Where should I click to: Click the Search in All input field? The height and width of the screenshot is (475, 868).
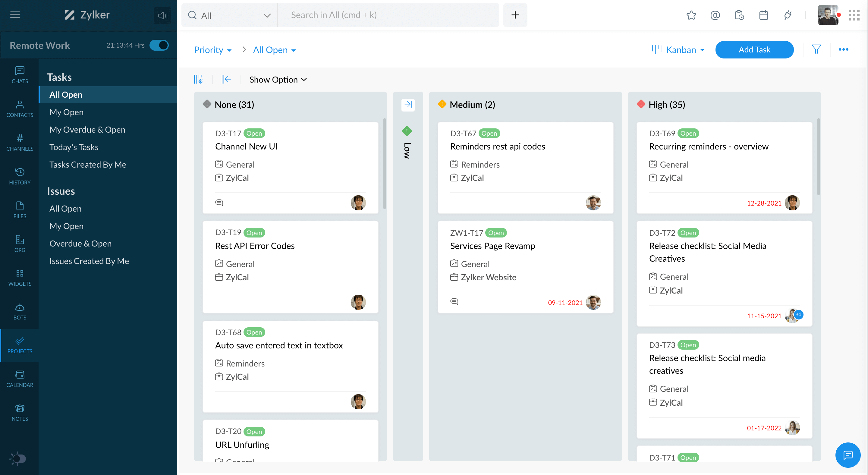tap(388, 15)
